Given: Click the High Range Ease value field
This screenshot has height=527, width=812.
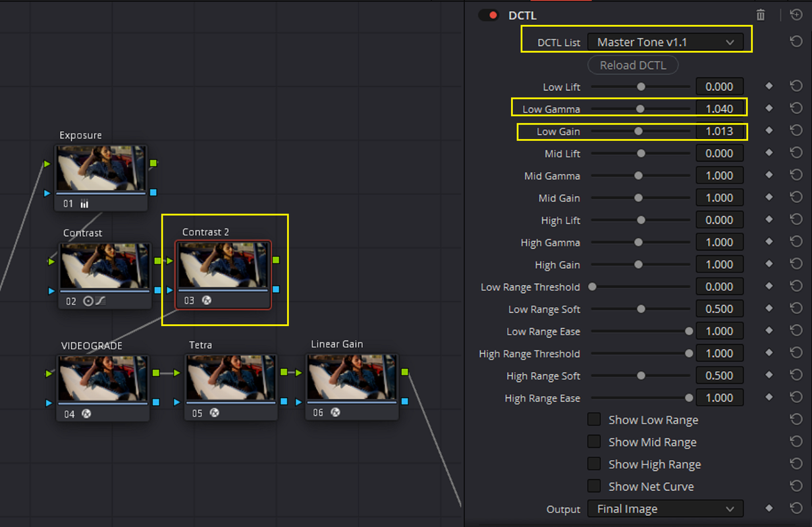Looking at the screenshot, I should tap(719, 398).
